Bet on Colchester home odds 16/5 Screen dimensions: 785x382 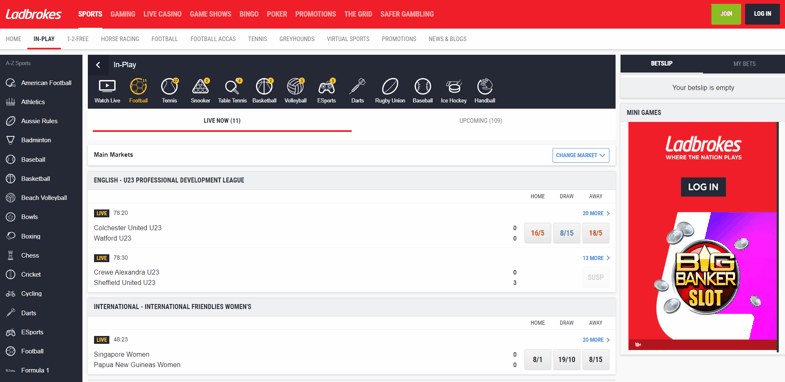point(537,233)
